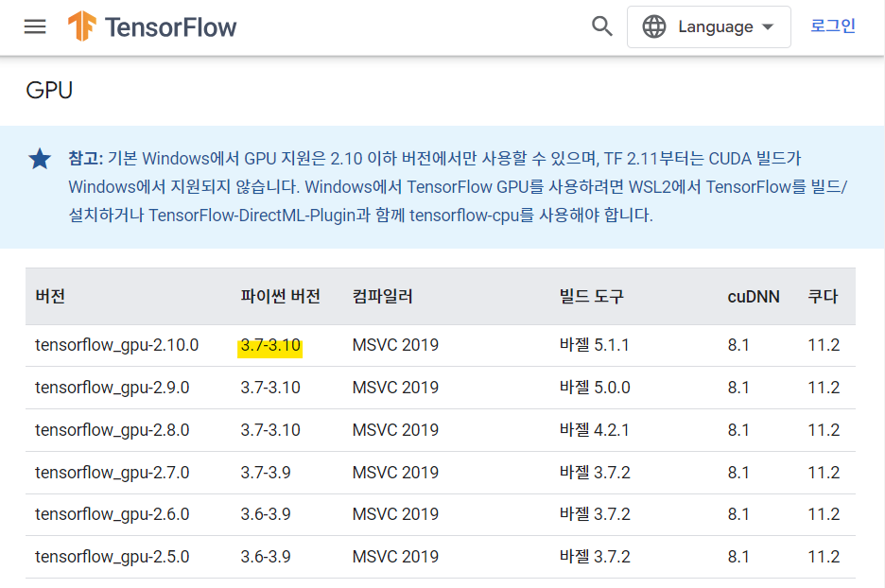Viewport: 885px width, 588px height.
Task: Click cuDNN 8.1 in tensorflow_gpu-2.10.0 row
Action: (738, 345)
